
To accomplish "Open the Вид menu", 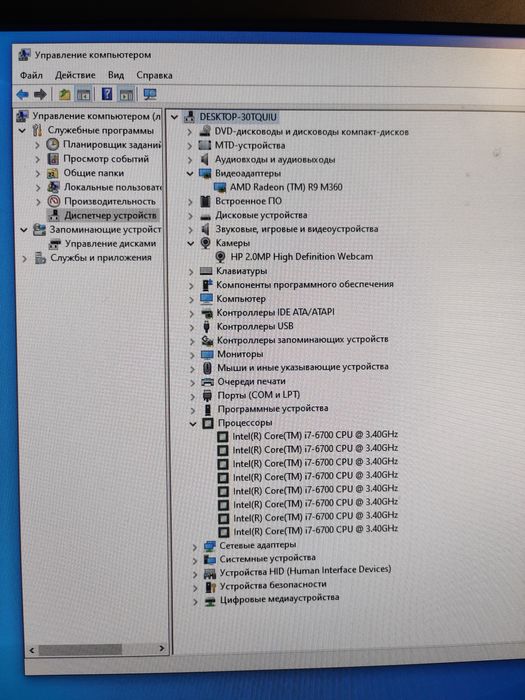I will [x=116, y=75].
